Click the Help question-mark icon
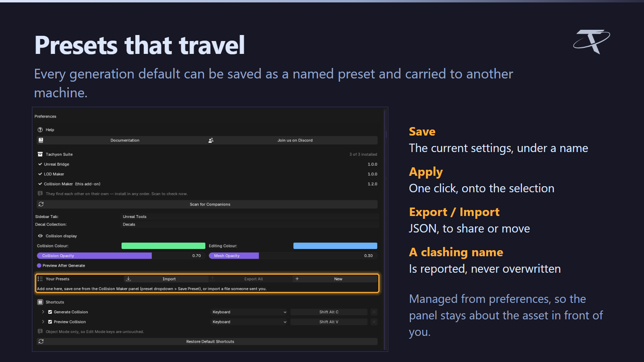Image resolution: width=644 pixels, height=362 pixels. [x=40, y=130]
